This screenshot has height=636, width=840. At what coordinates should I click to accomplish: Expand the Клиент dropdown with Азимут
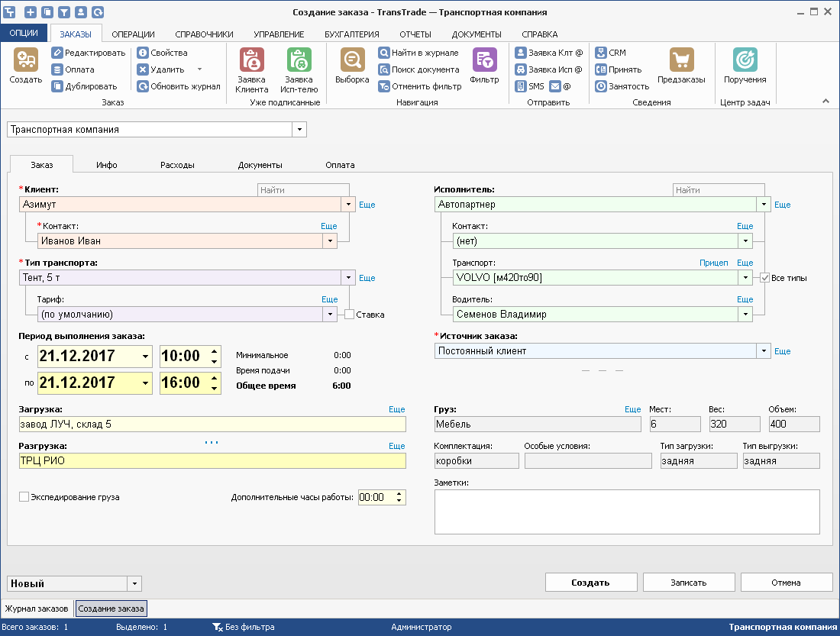tap(348, 205)
